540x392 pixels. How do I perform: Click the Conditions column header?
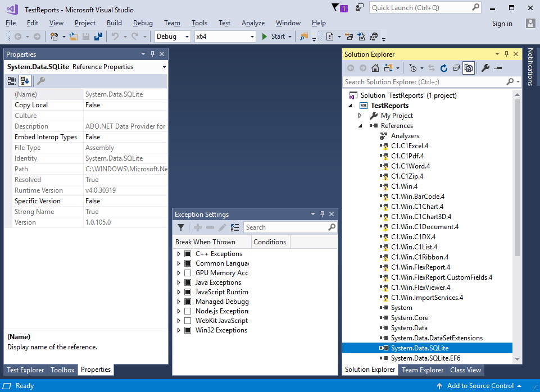270,242
